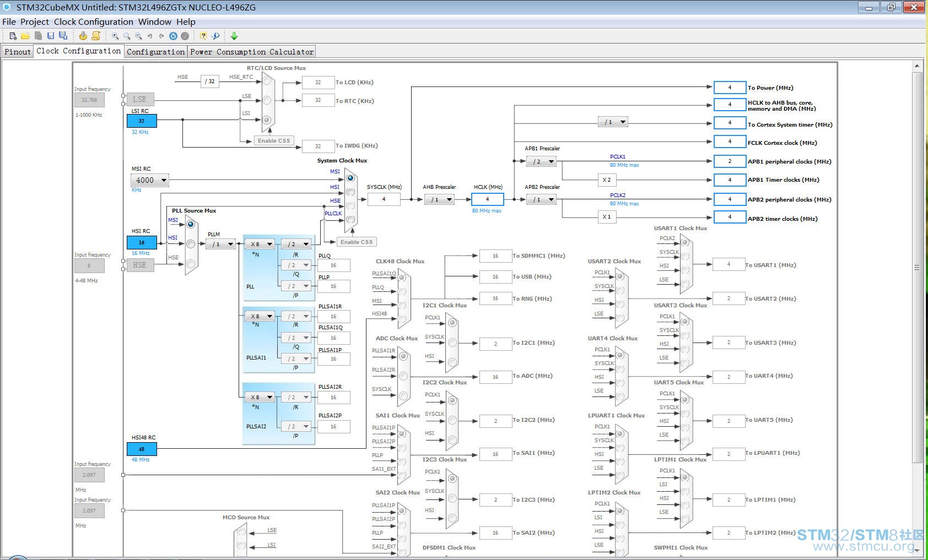Open the Project menu
Screen dimensions: 928x560
point(35,22)
